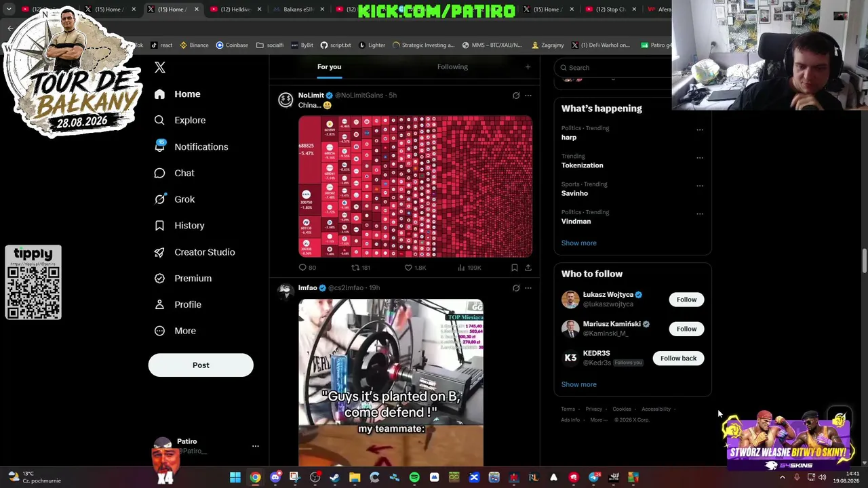Share the NoLimit China post

pyautogui.click(x=528, y=268)
